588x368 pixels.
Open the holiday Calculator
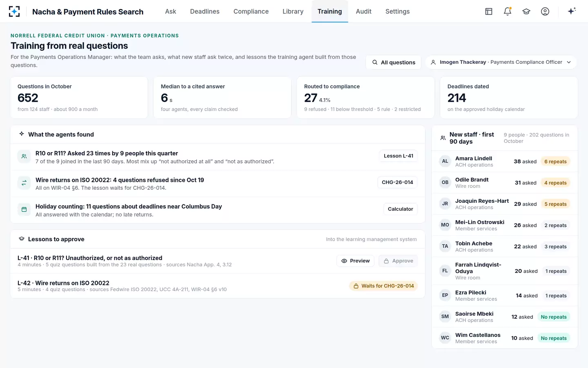pyautogui.click(x=401, y=209)
